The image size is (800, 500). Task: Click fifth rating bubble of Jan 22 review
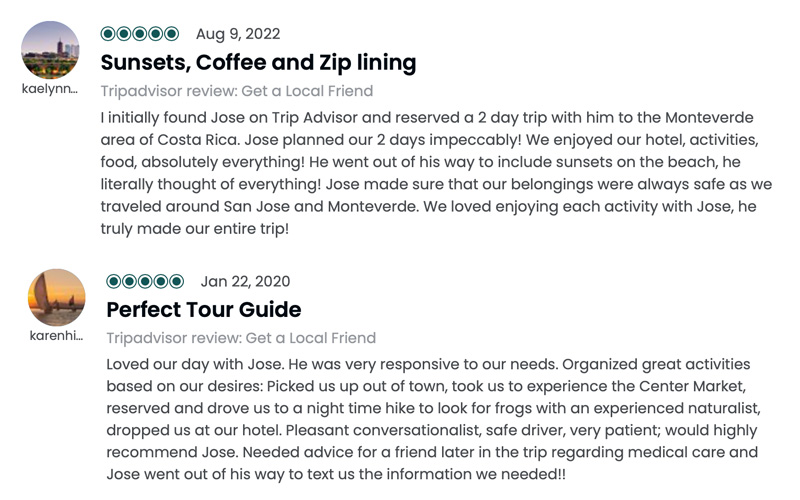177,281
